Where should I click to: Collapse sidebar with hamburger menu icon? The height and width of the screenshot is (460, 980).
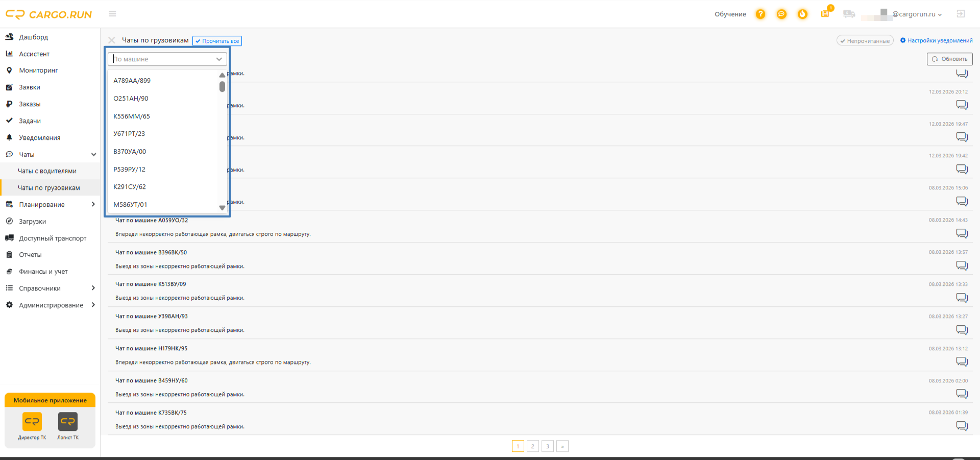(x=112, y=14)
